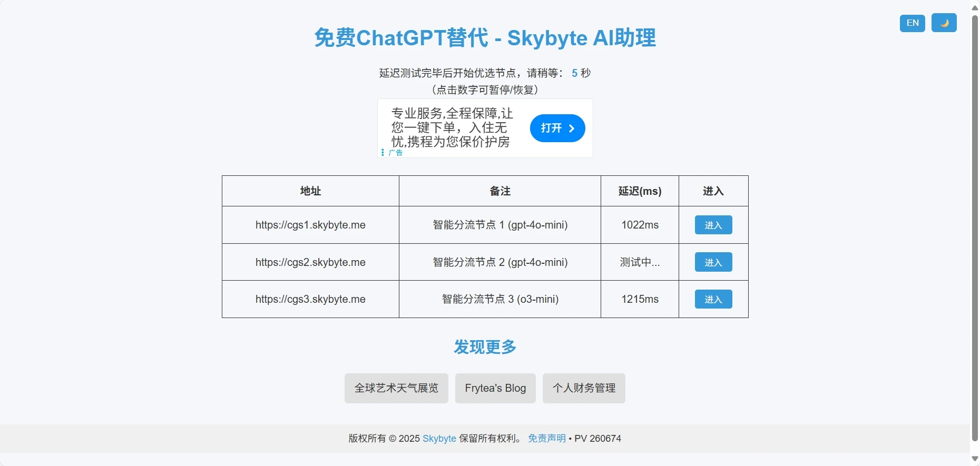Toggle dark mode with the moon icon
This screenshot has width=980, height=466.
944,23
